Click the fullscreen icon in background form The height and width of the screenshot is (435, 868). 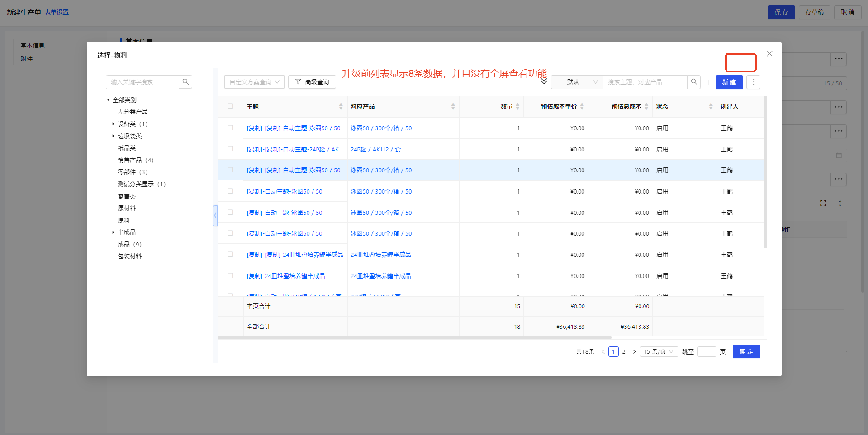pyautogui.click(x=823, y=203)
